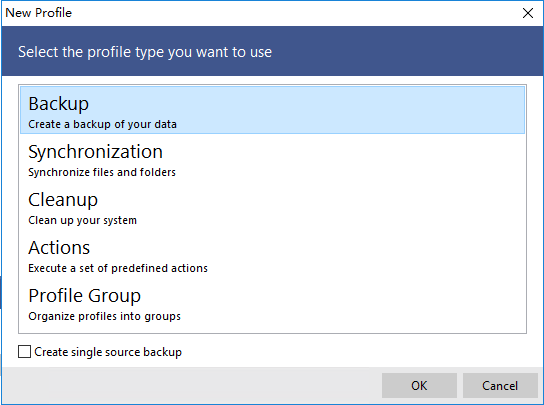The image size is (544, 405).
Task: Select the Backup profile type
Action: 272,110
